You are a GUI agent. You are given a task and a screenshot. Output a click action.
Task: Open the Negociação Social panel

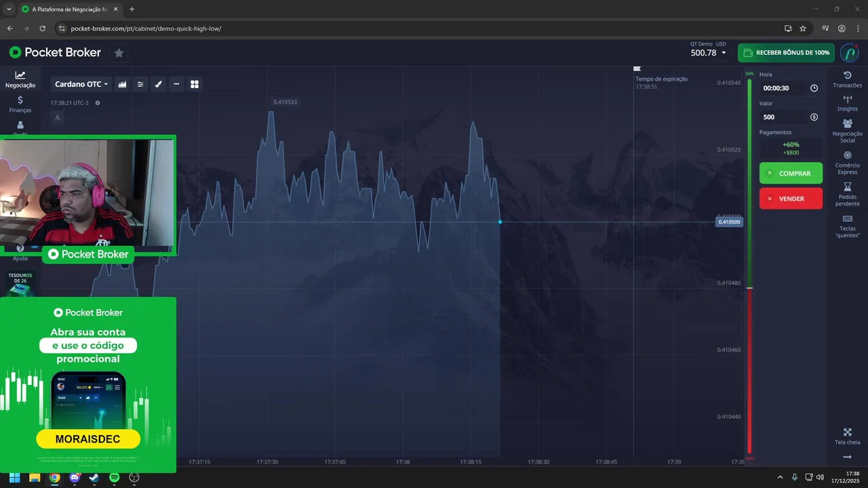coord(847,131)
